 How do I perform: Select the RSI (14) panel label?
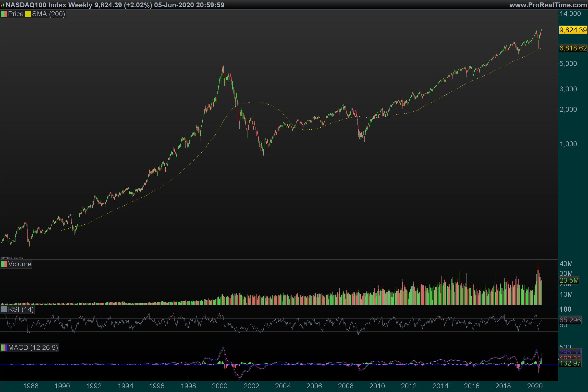pyautogui.click(x=21, y=309)
